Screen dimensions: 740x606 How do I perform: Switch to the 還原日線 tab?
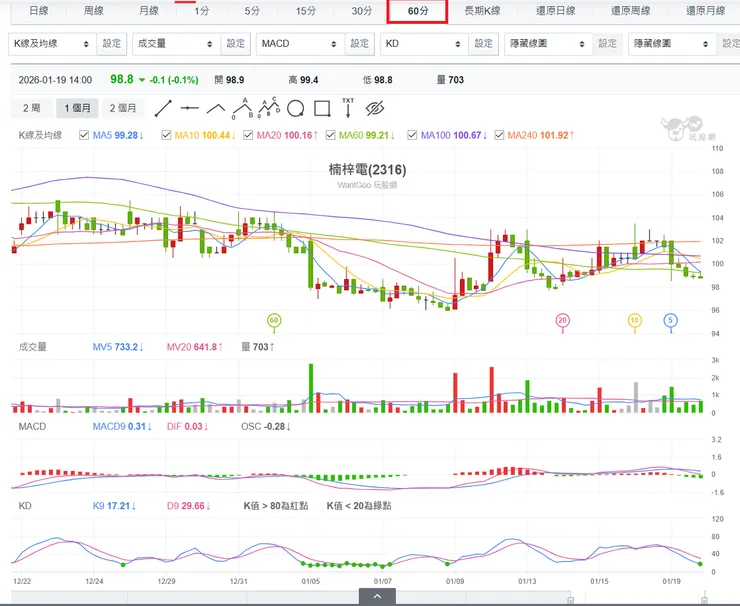pos(555,11)
